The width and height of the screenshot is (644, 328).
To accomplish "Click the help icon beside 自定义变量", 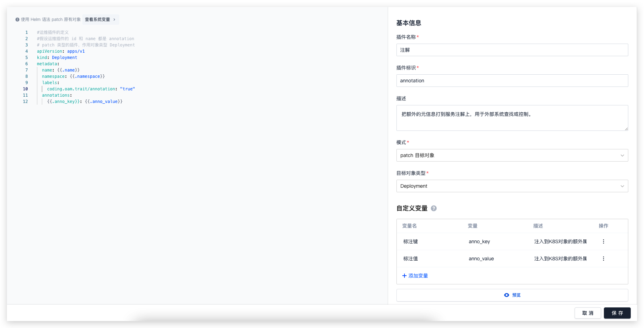I will coord(434,208).
